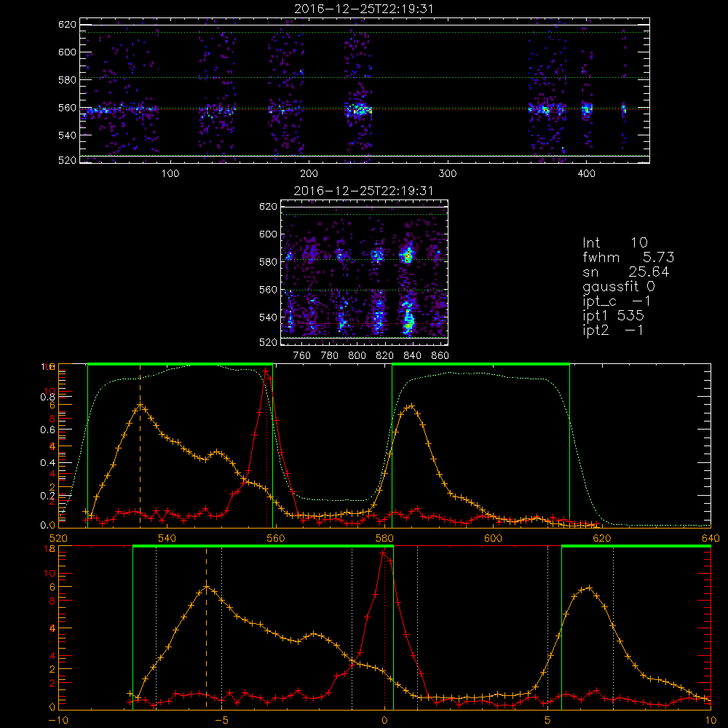The width and height of the screenshot is (728, 728).
Task: Click axis label 800 under the middle spectrogram
Action: 357,356
